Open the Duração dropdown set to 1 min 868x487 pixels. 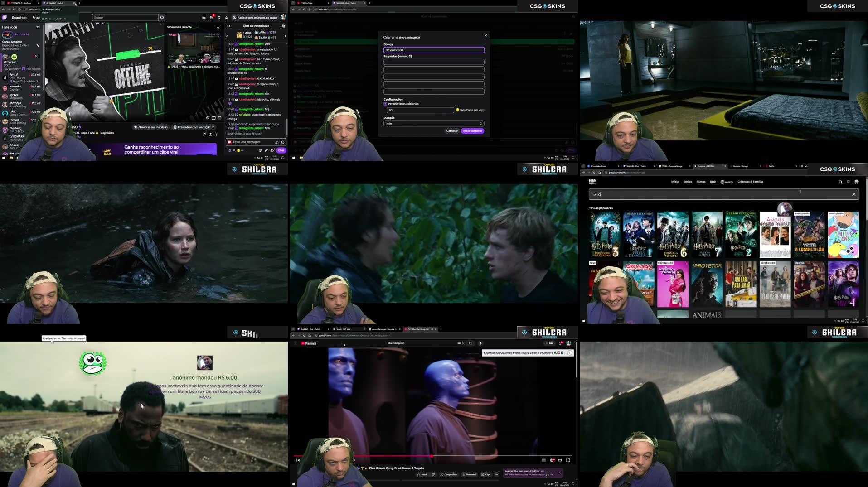click(433, 124)
